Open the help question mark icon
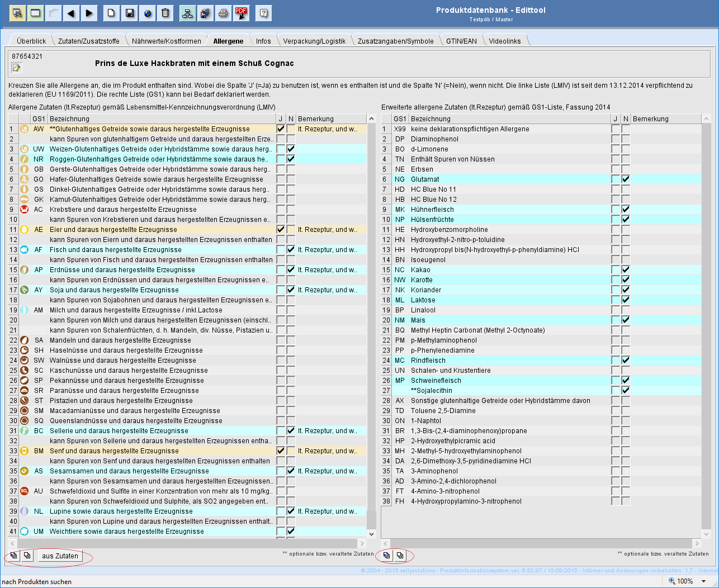Image resolution: width=719 pixels, height=588 pixels. pyautogui.click(x=264, y=13)
